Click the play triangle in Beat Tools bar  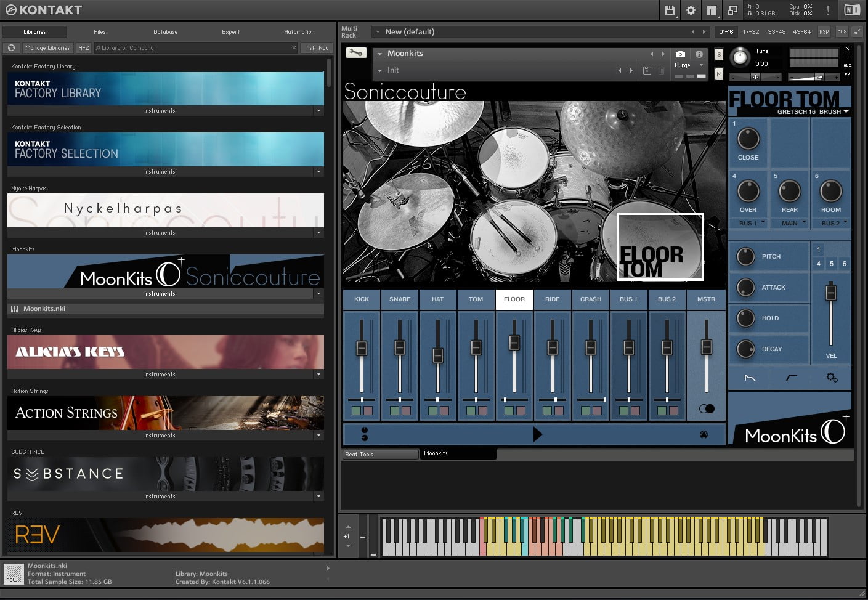click(537, 434)
